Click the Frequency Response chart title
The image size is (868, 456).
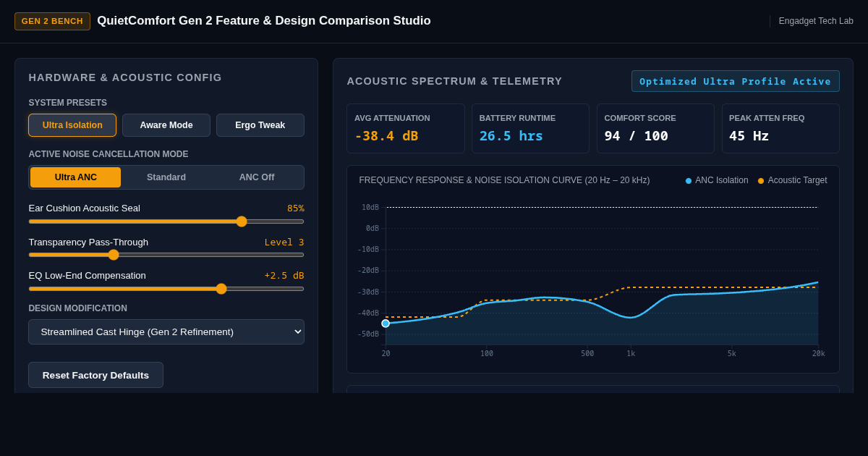click(x=504, y=180)
